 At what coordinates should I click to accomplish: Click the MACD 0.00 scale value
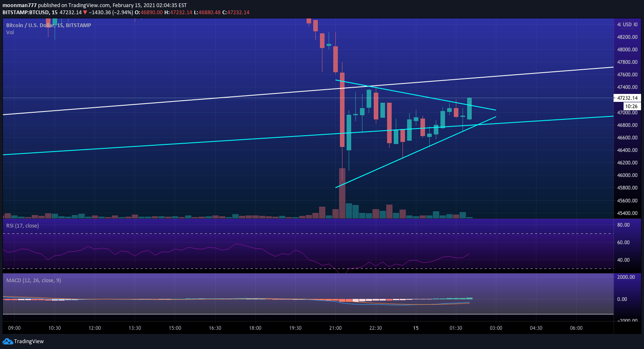(x=622, y=299)
